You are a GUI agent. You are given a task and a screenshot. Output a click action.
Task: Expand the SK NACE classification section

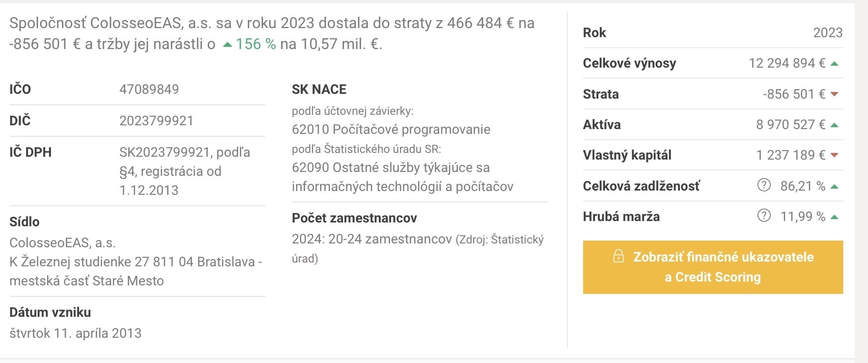pos(319,89)
